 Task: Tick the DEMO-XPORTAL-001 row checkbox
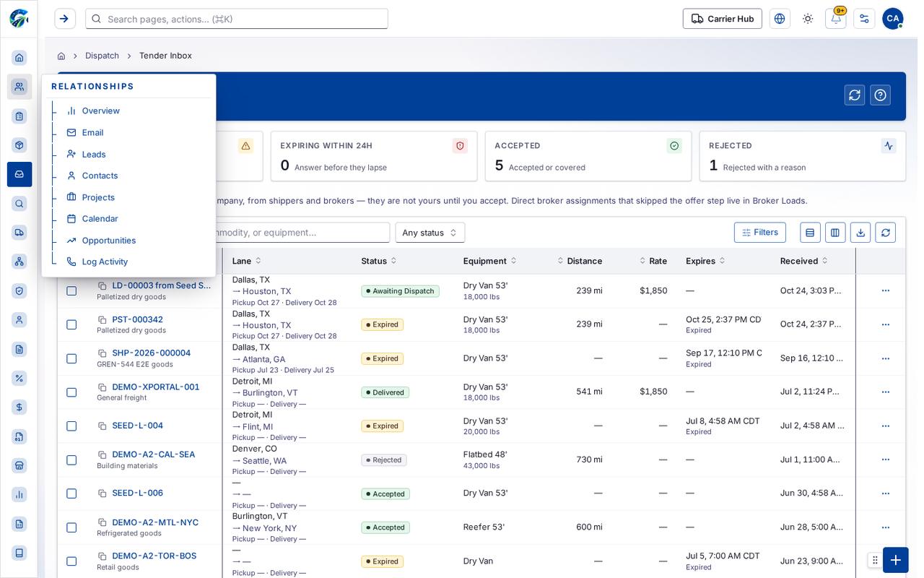coord(71,392)
